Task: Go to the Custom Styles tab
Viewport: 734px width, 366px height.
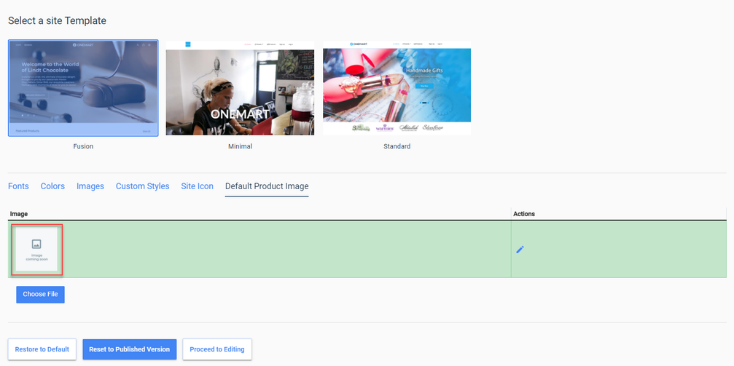Action: coord(142,186)
